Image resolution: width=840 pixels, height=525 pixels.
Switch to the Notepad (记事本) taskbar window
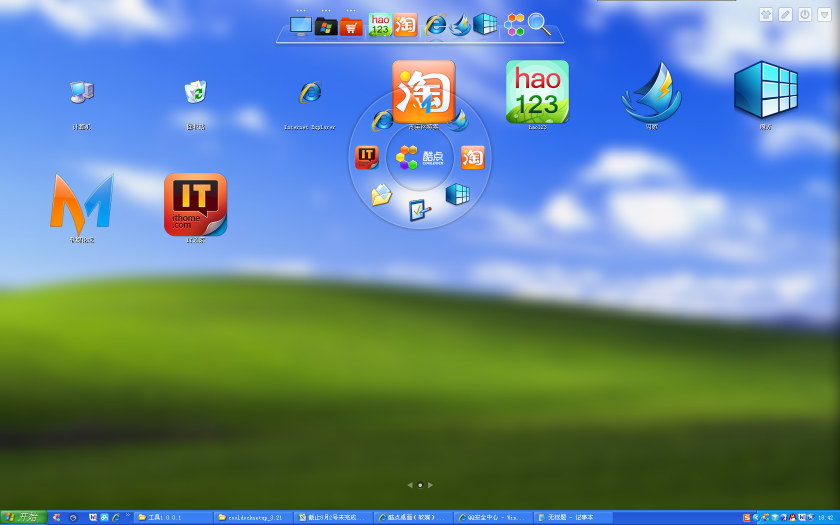coord(574,518)
